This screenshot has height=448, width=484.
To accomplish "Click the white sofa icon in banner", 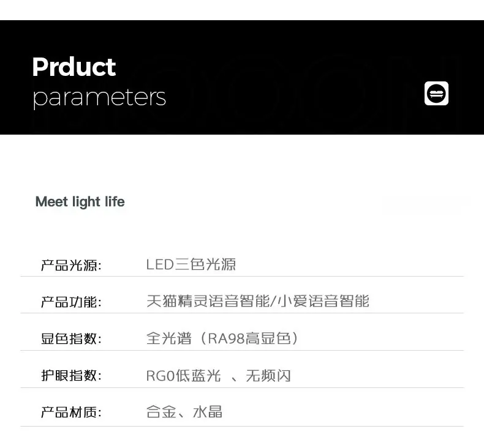I will (x=436, y=94).
